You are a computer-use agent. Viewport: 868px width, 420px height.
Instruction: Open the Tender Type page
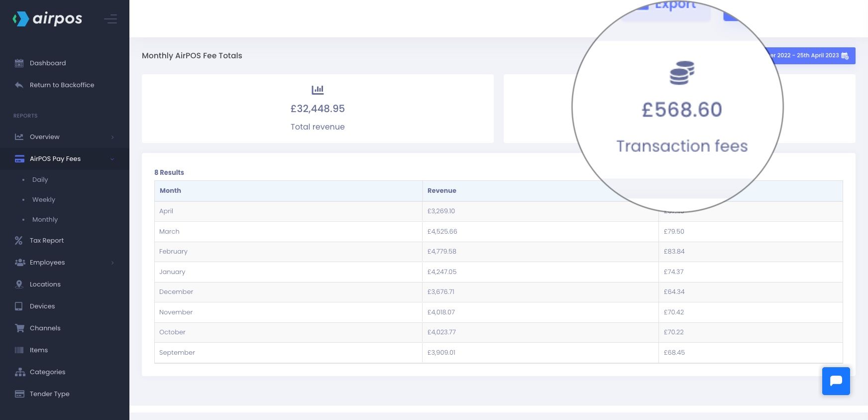[x=49, y=394]
